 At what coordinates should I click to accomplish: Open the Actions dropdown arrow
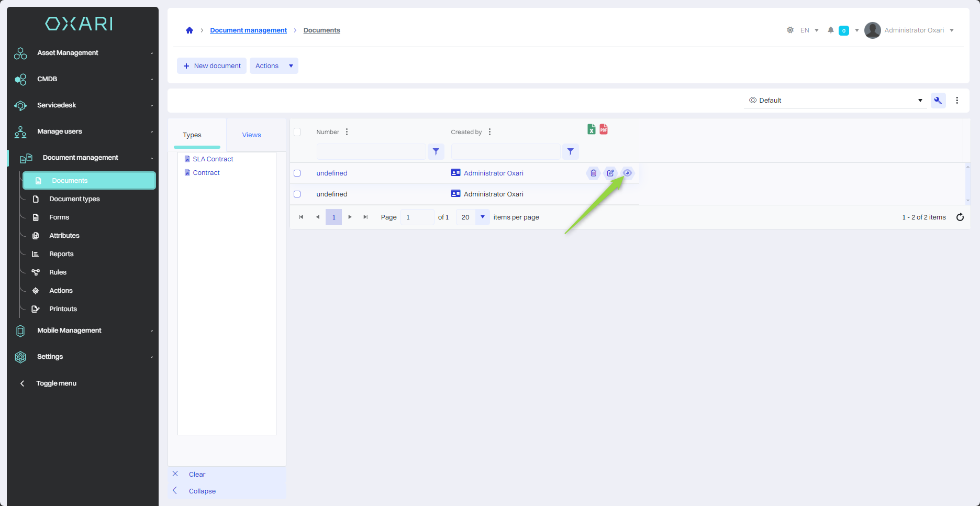click(x=291, y=66)
